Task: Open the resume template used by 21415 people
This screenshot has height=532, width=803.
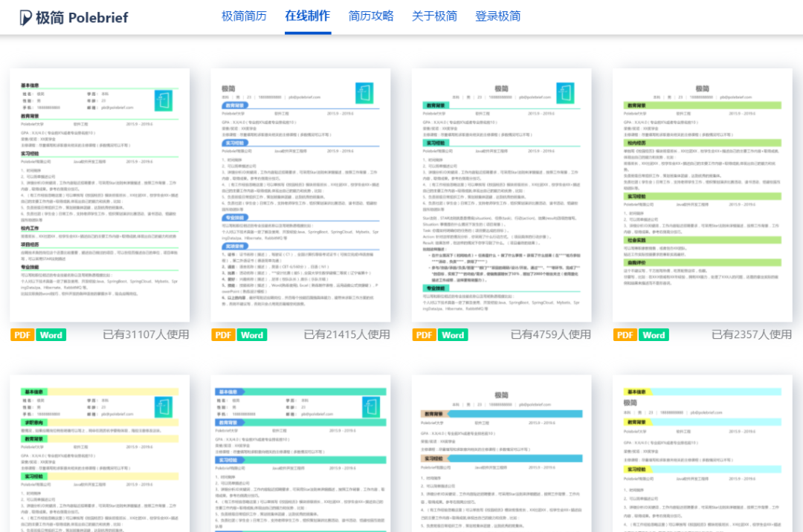Action: tap(300, 195)
